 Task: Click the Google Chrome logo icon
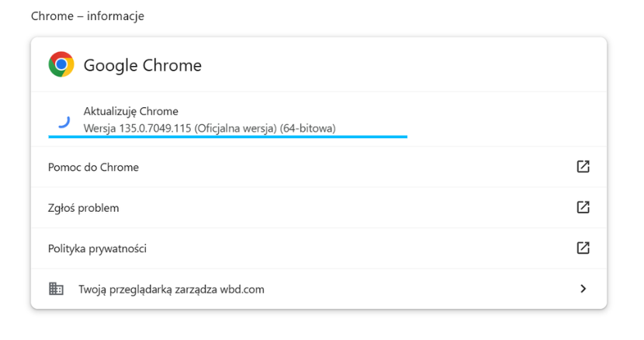[x=61, y=64]
